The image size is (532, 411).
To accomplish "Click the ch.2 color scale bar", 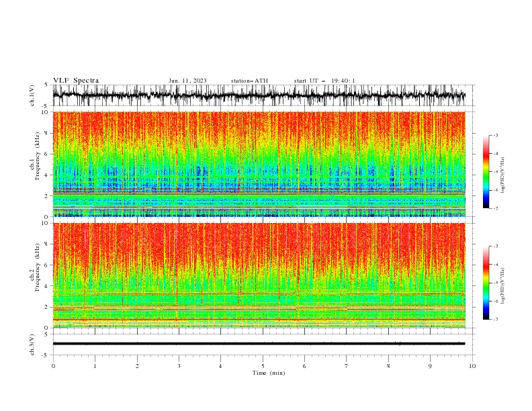I will (486, 283).
